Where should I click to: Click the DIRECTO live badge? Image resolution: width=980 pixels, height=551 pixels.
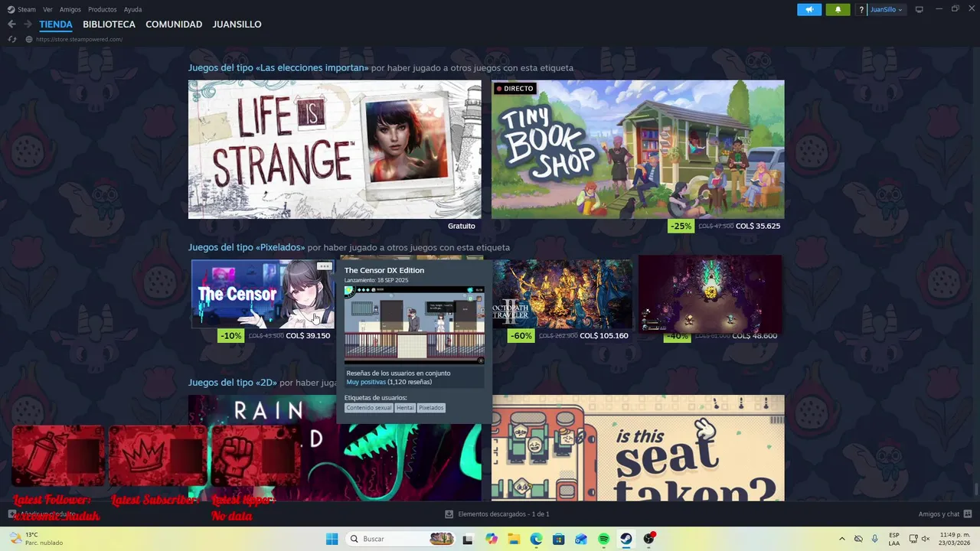[x=514, y=89]
